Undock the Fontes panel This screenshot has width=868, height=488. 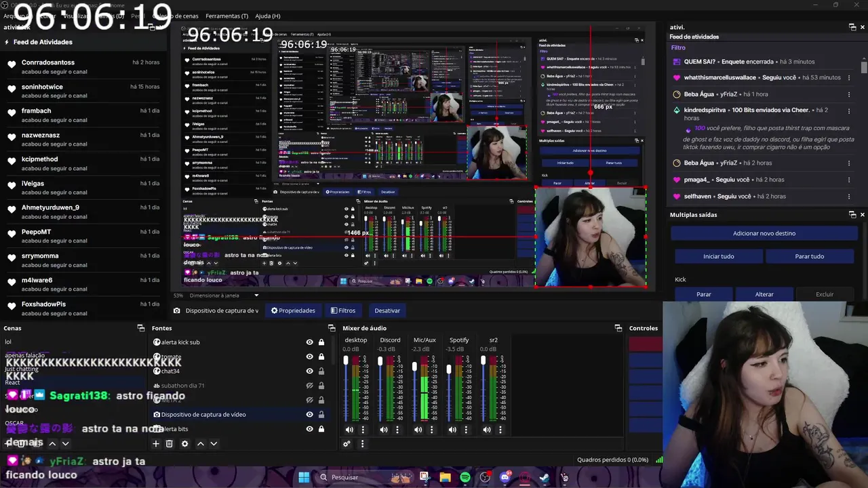click(330, 328)
